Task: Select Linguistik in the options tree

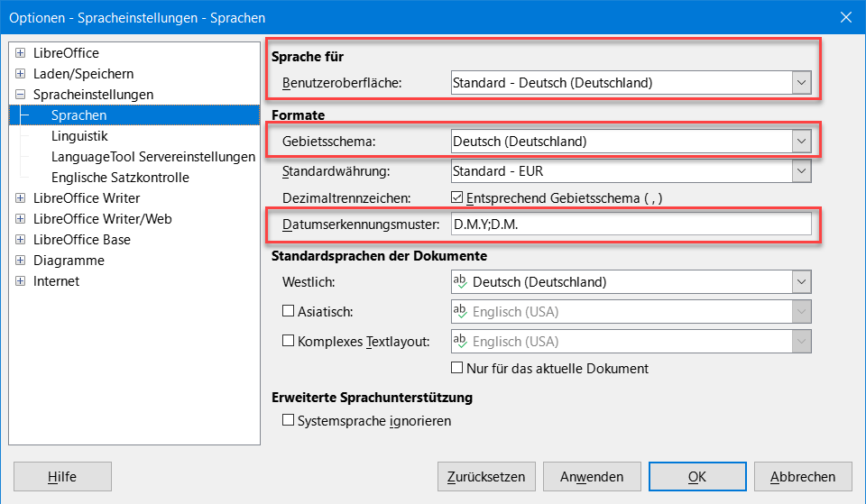Action: point(79,136)
